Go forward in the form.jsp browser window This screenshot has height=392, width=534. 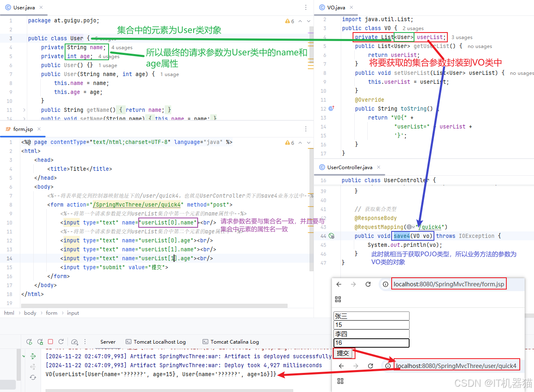353,284
